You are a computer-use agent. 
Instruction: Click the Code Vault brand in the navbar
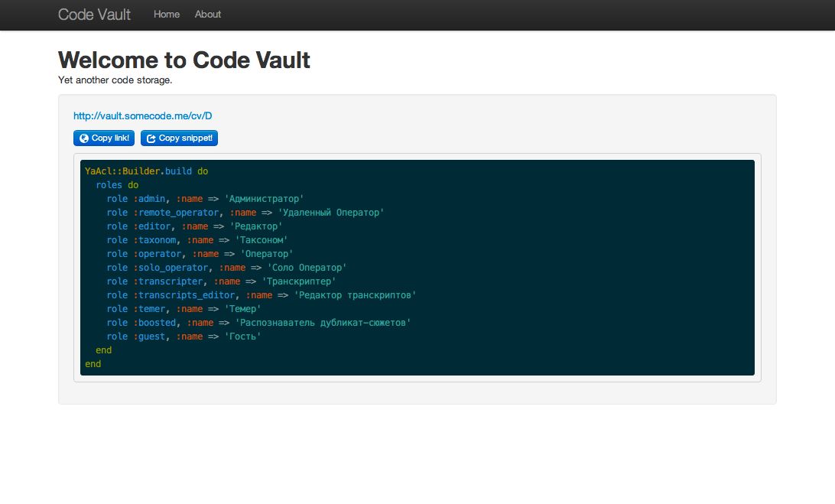coord(93,14)
